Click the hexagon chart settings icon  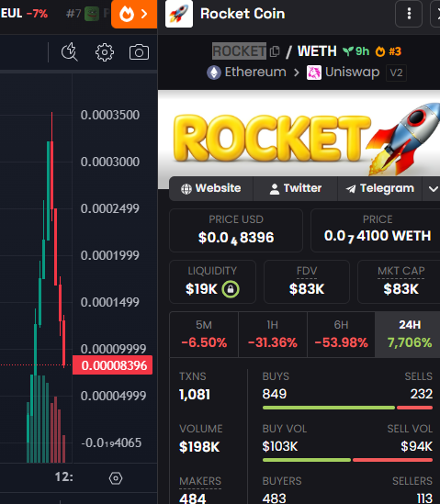[x=116, y=478]
